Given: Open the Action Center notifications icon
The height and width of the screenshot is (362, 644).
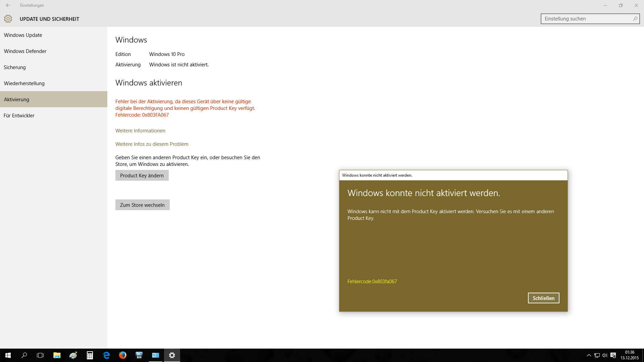Looking at the screenshot, I should pos(613,355).
